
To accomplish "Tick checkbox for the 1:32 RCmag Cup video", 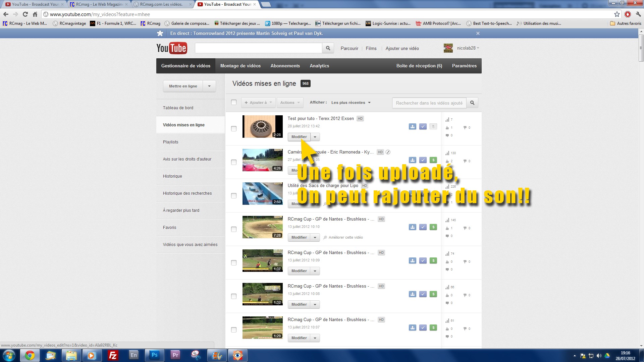I will [x=234, y=296].
